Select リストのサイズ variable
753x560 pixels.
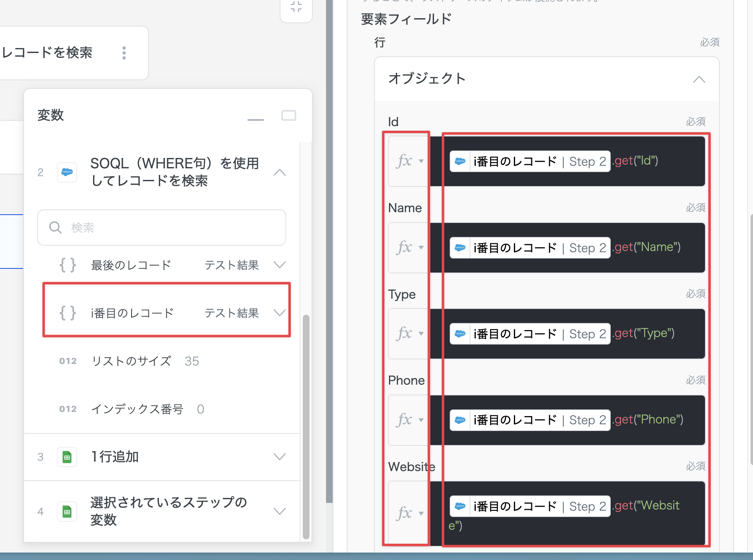click(x=131, y=361)
